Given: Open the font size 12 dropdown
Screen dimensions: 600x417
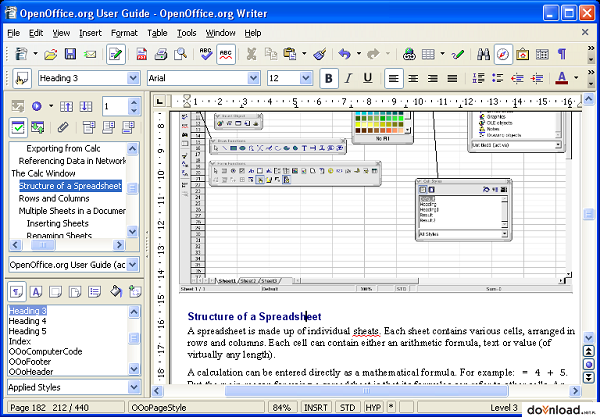Looking at the screenshot, I should 305,78.
